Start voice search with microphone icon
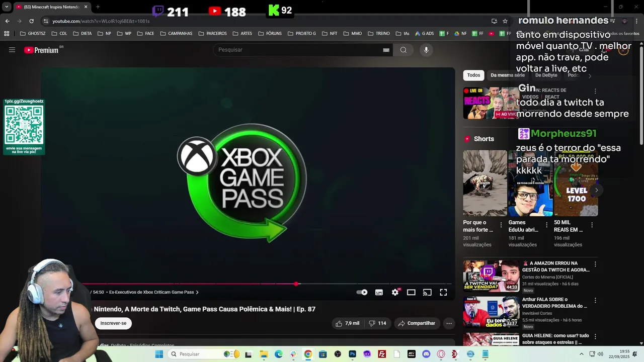Screen dimensions: 644x362 point(426,50)
